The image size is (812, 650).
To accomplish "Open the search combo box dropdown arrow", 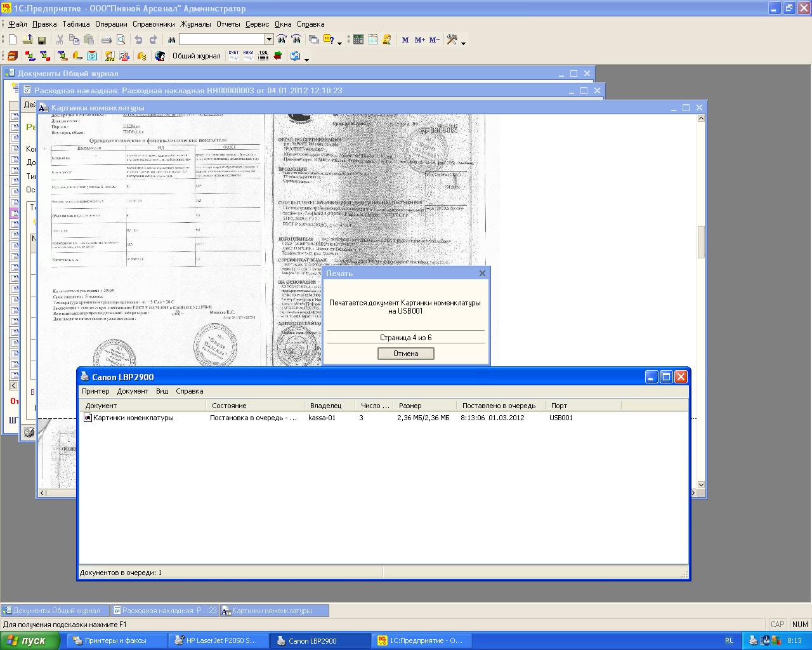I will [x=269, y=39].
